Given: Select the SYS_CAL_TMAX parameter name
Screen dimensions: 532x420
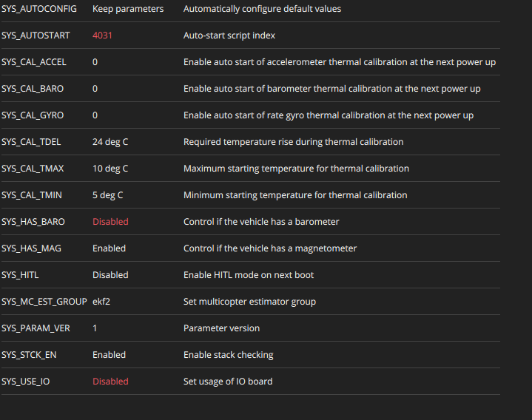Looking at the screenshot, I should click(33, 169).
